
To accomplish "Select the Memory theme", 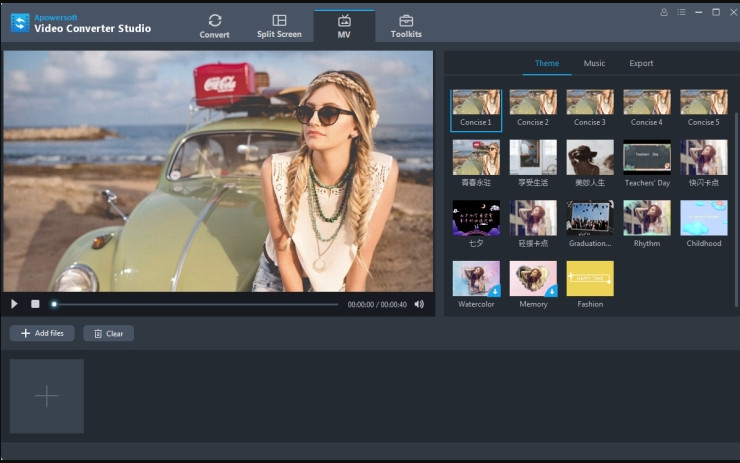I will [533, 285].
